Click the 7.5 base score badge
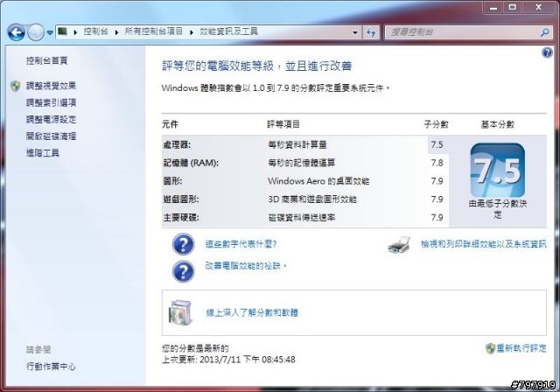The height and width of the screenshot is (392, 560). tap(498, 170)
